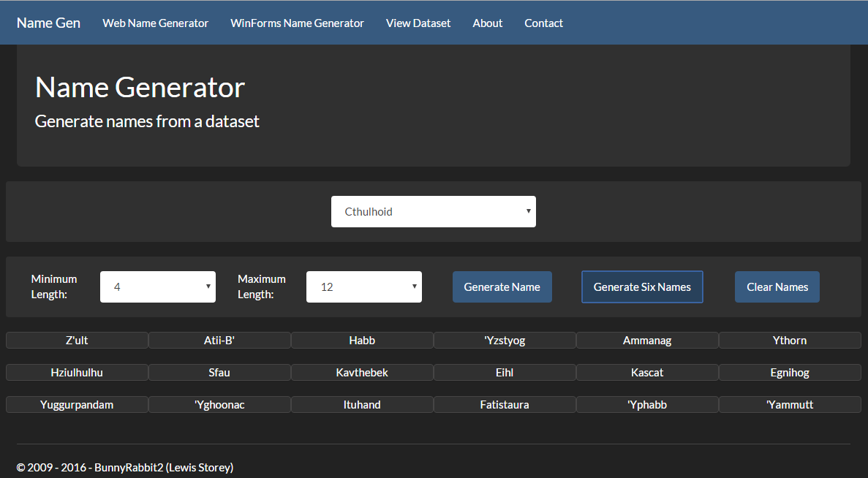The width and height of the screenshot is (868, 478).
Task: Click the name Kavthebek
Action: coord(362,373)
